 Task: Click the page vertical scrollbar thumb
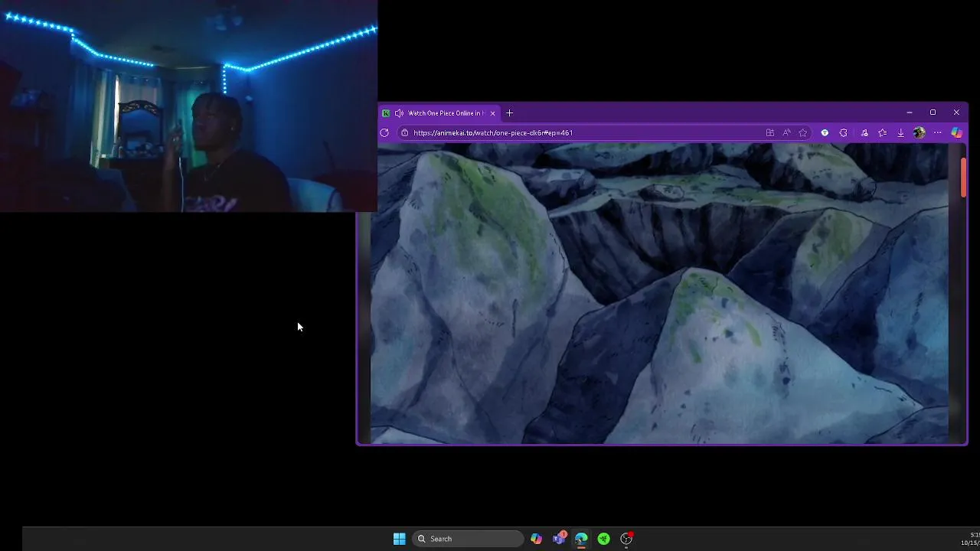963,177
